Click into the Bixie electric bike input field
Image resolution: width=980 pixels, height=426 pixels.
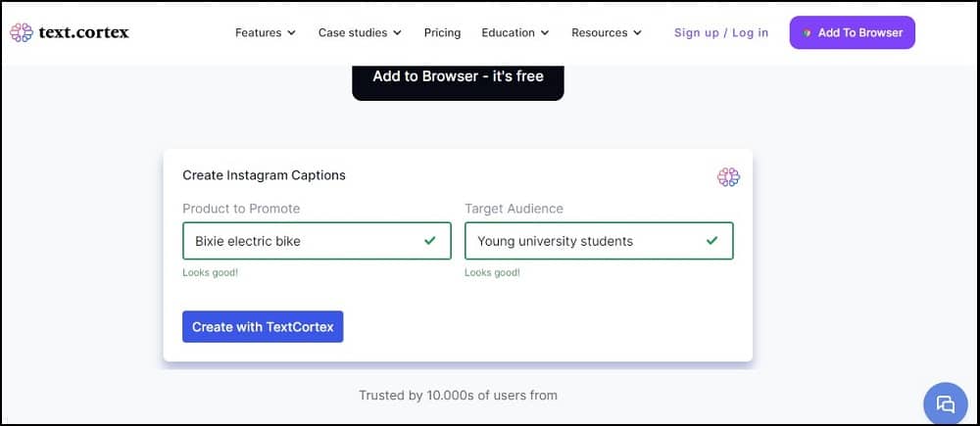pos(317,241)
